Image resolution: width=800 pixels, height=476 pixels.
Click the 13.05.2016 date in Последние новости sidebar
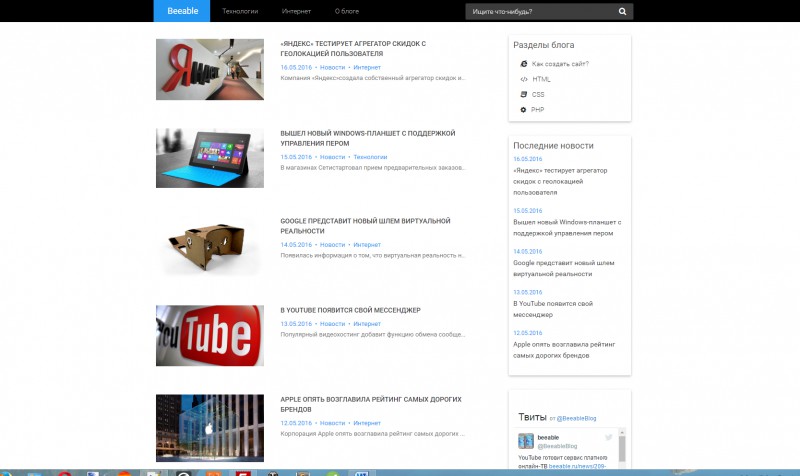[528, 292]
